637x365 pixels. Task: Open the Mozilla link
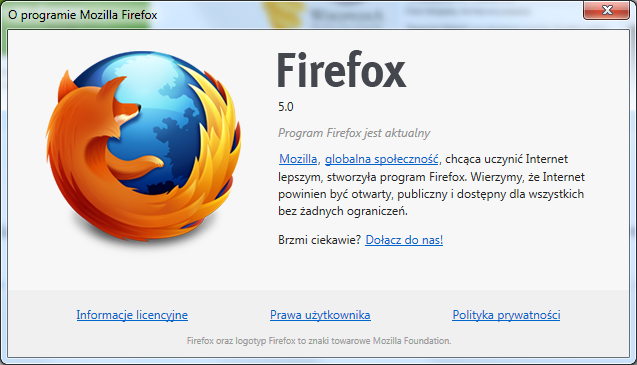click(x=298, y=159)
